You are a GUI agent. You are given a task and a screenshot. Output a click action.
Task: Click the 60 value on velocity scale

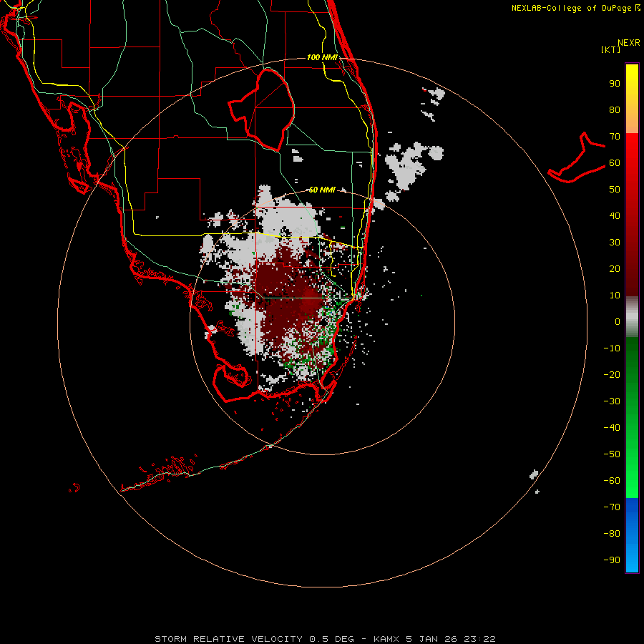click(615, 163)
